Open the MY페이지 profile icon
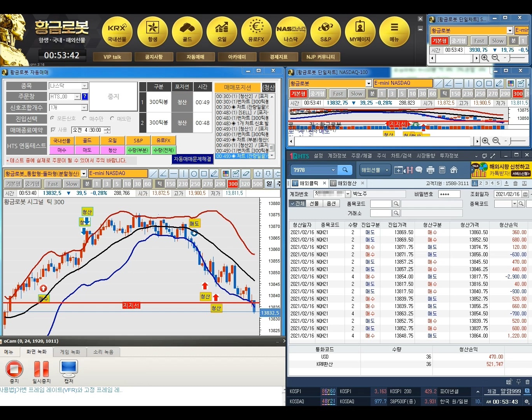The image size is (532, 420). 360,32
